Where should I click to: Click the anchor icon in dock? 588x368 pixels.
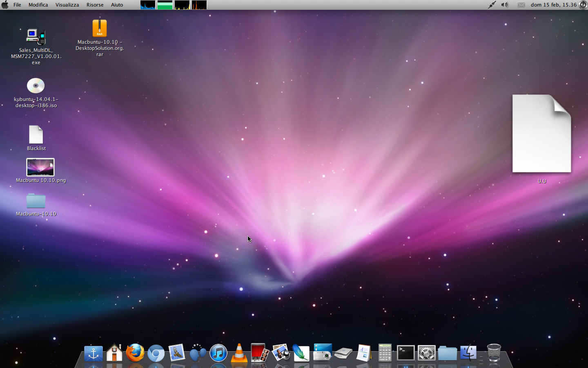(94, 353)
